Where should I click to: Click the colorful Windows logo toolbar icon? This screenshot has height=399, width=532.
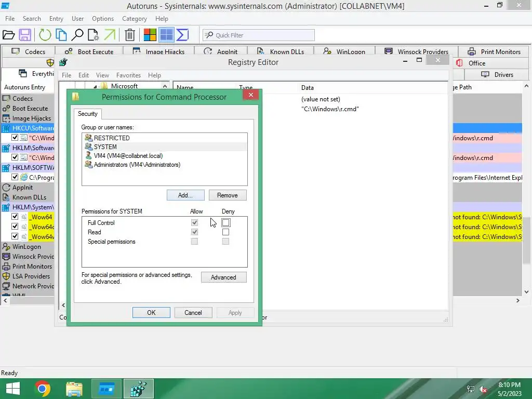coord(150,35)
